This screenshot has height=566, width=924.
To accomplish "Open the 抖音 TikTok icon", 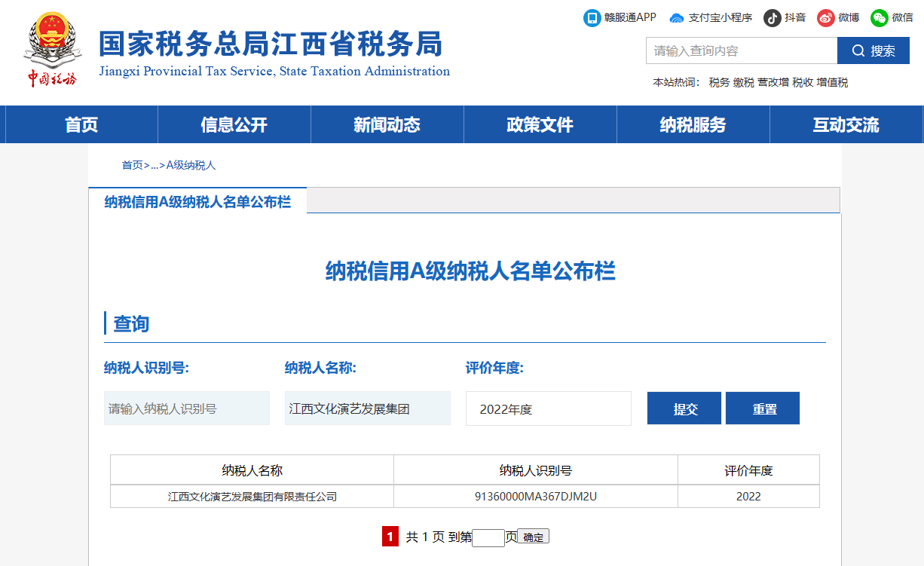I will 772,17.
